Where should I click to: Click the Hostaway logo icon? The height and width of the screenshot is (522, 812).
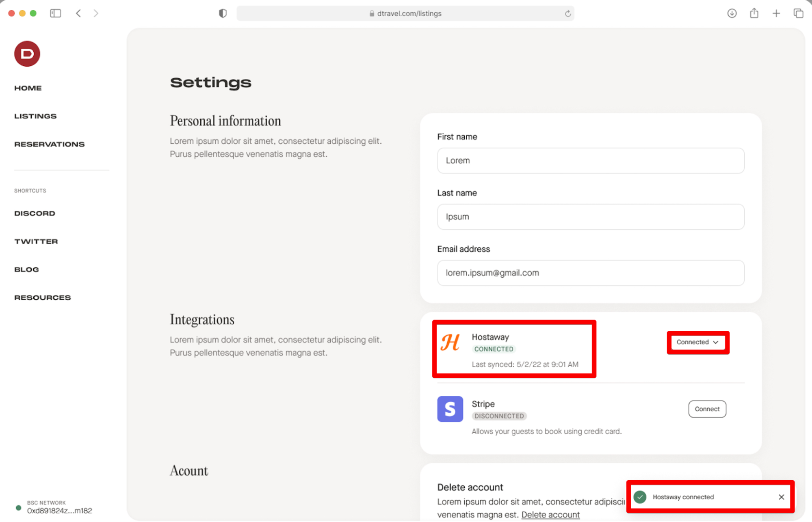[x=450, y=342]
